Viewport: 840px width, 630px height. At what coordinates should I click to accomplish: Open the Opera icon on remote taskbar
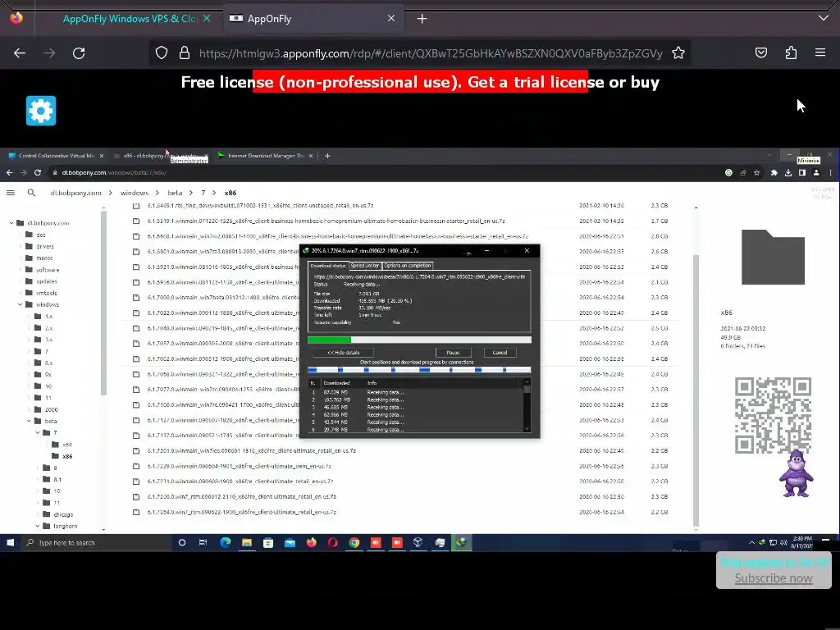(333, 543)
